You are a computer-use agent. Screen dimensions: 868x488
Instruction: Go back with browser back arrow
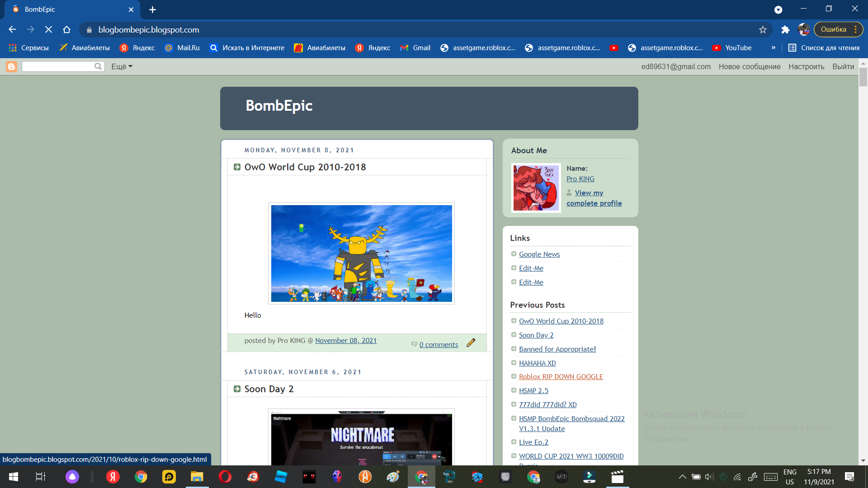click(12, 29)
